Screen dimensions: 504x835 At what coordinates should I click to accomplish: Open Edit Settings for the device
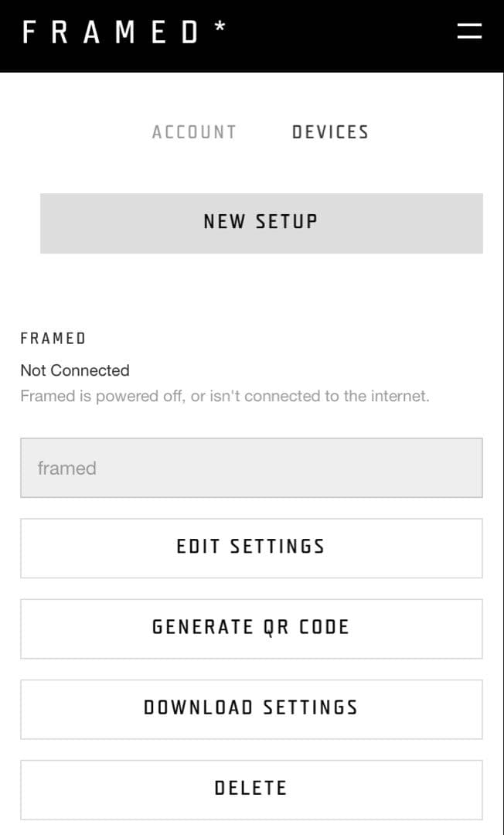pyautogui.click(x=251, y=547)
